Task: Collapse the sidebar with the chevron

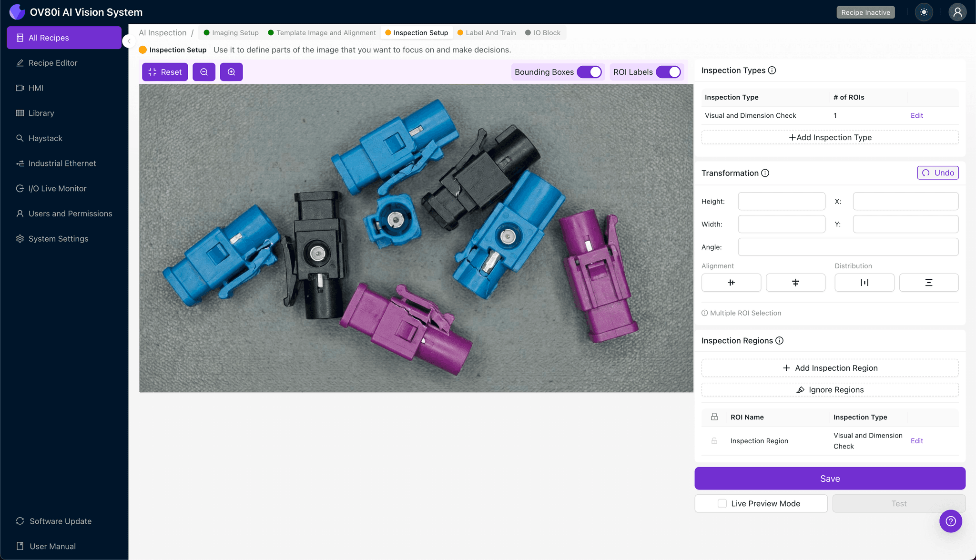Action: tap(129, 41)
